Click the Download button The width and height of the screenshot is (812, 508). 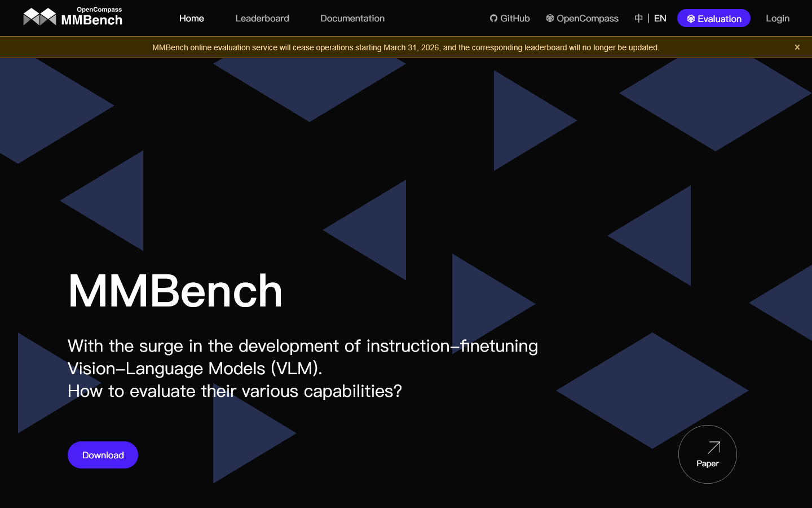(x=103, y=455)
